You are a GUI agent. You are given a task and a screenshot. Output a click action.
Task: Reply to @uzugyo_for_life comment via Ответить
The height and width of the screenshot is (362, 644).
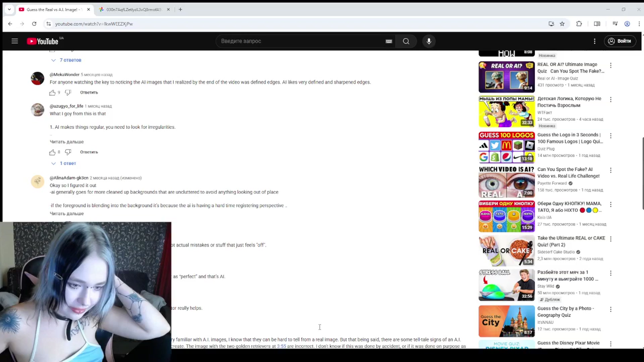(89, 152)
